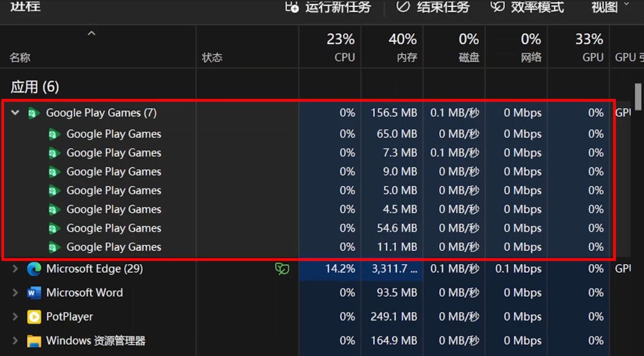Toggle efficiency mode leaf on Microsoft Edge row
Viewport: 644px width, 356px height.
281,268
